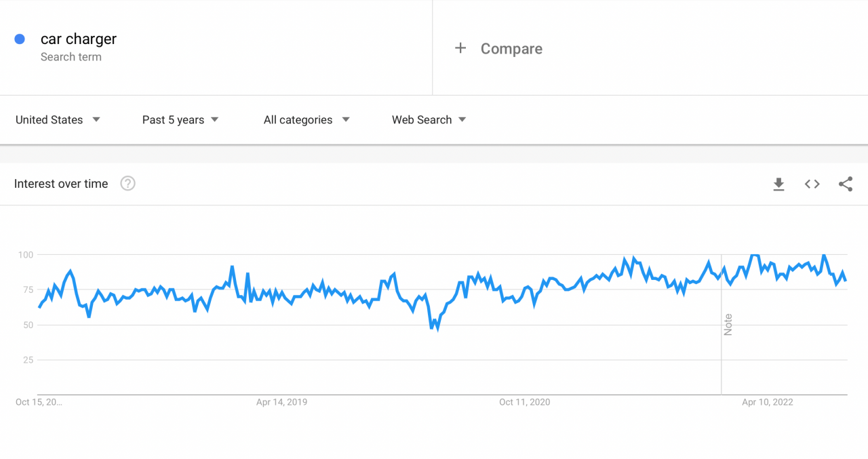This screenshot has width=868, height=459.
Task: Click the Apr 10, 2022 axis label
Action: click(x=767, y=401)
